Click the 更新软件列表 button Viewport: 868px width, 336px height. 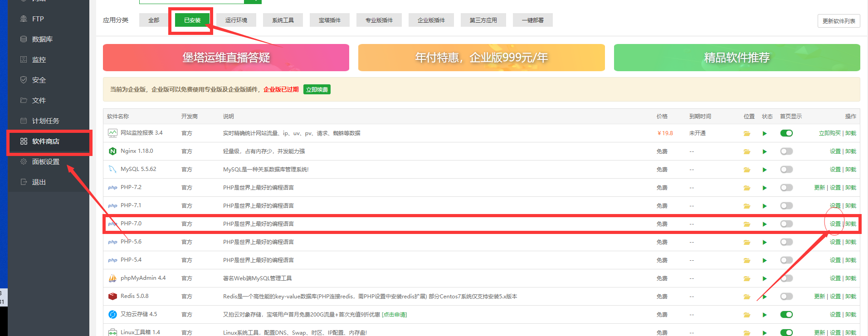click(x=839, y=21)
